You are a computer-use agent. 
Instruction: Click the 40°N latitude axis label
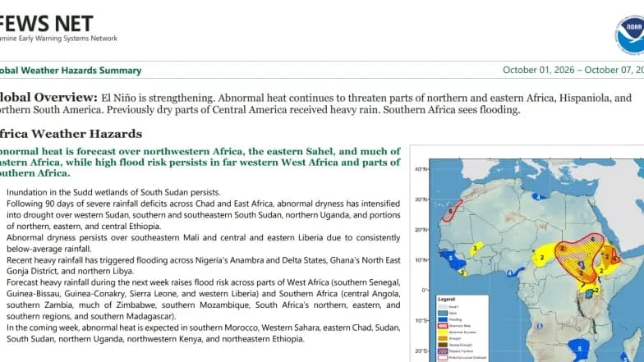pyautogui.click(x=421, y=169)
